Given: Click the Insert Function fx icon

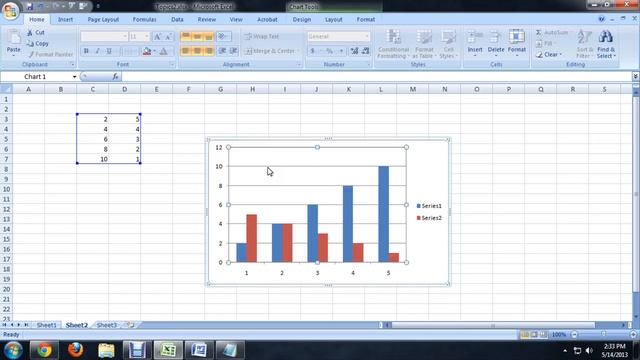Looking at the screenshot, I should 115,76.
